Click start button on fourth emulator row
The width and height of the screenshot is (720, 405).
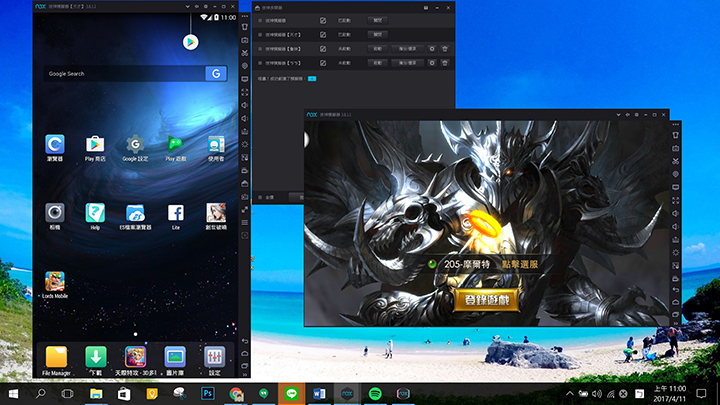[x=377, y=63]
